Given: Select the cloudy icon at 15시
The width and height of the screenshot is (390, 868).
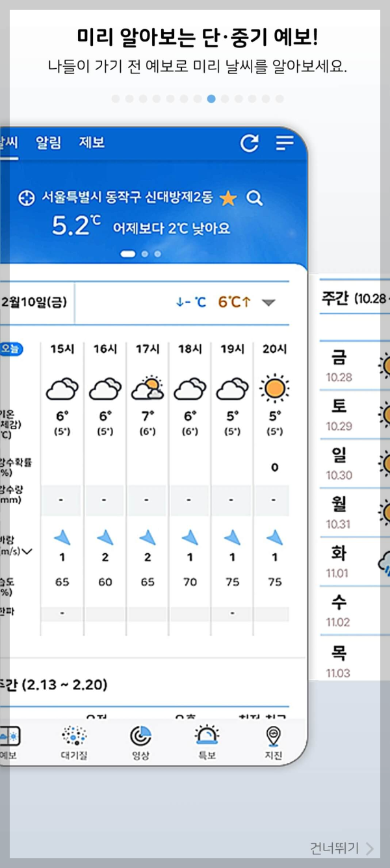Looking at the screenshot, I should coord(62,388).
